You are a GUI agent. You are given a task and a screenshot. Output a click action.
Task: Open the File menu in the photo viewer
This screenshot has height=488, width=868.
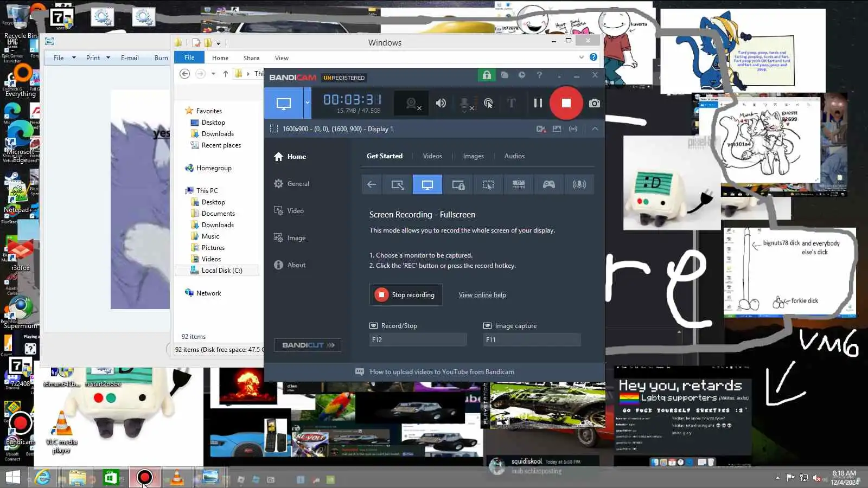click(x=64, y=58)
